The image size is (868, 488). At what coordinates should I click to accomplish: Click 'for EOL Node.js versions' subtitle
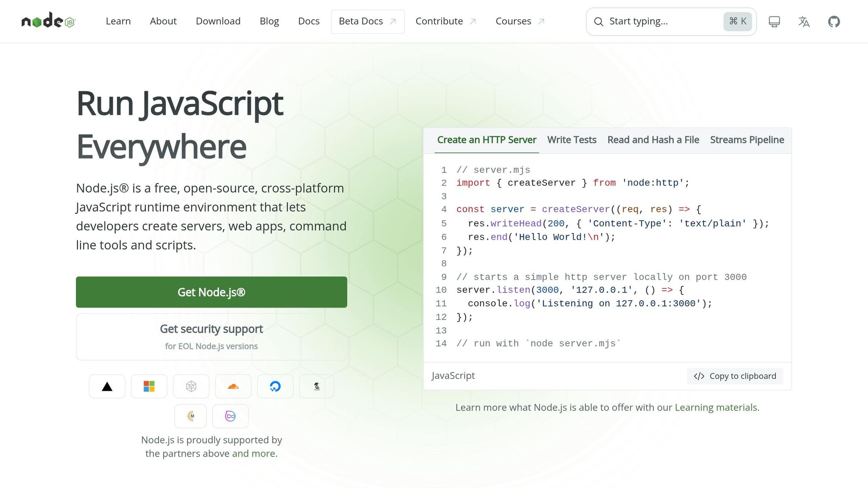(211, 347)
